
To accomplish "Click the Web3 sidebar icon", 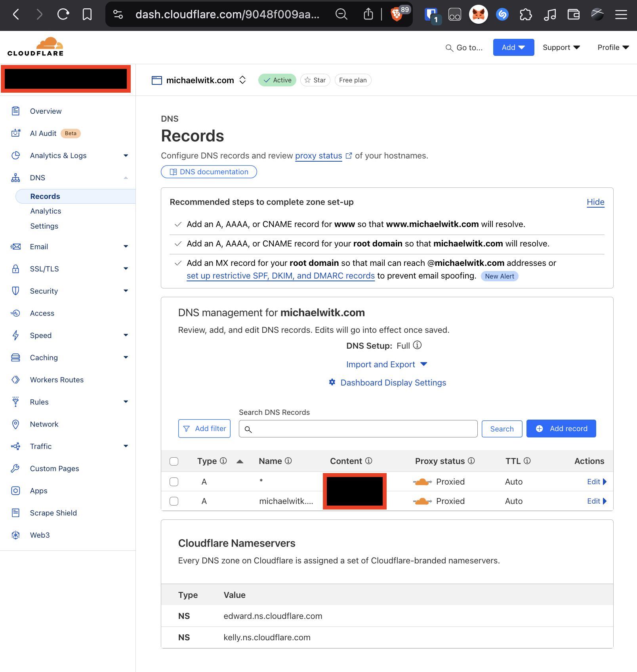I will coord(15,535).
